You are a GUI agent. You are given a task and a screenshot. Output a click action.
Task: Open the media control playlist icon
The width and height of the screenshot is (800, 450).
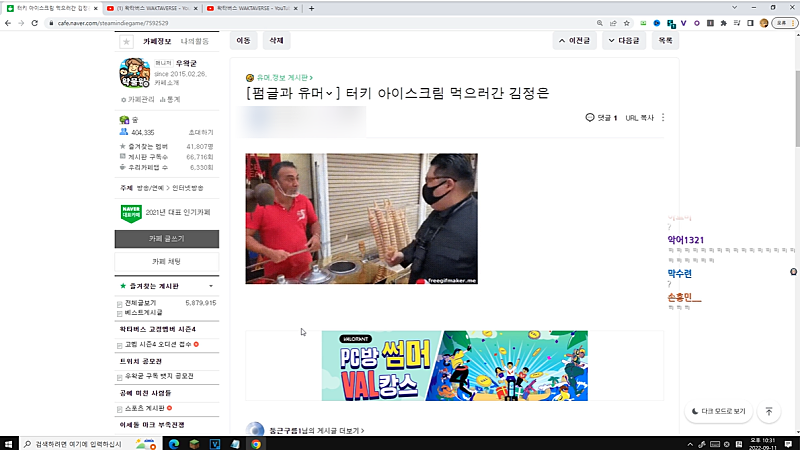737,23
